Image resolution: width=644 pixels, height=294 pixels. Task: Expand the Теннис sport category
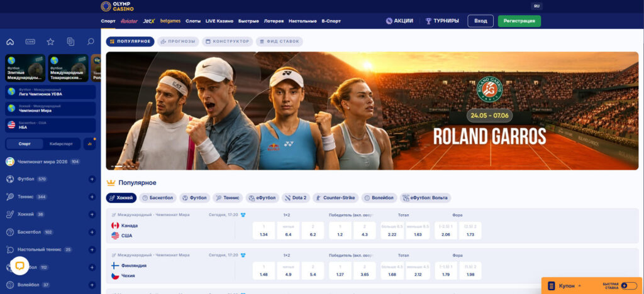pyautogui.click(x=92, y=197)
